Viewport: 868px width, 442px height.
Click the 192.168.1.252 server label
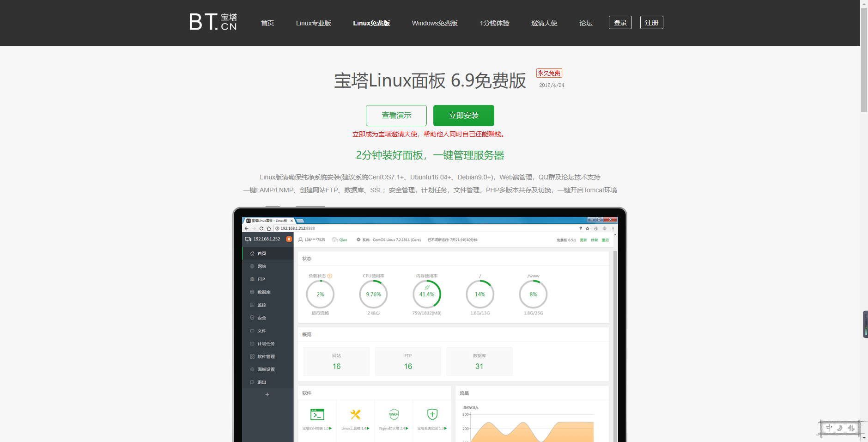pos(267,239)
